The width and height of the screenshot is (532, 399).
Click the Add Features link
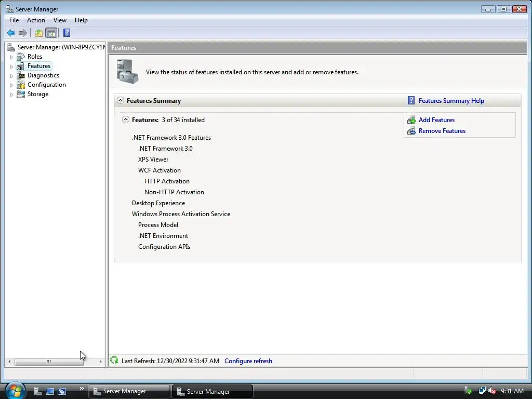click(436, 120)
